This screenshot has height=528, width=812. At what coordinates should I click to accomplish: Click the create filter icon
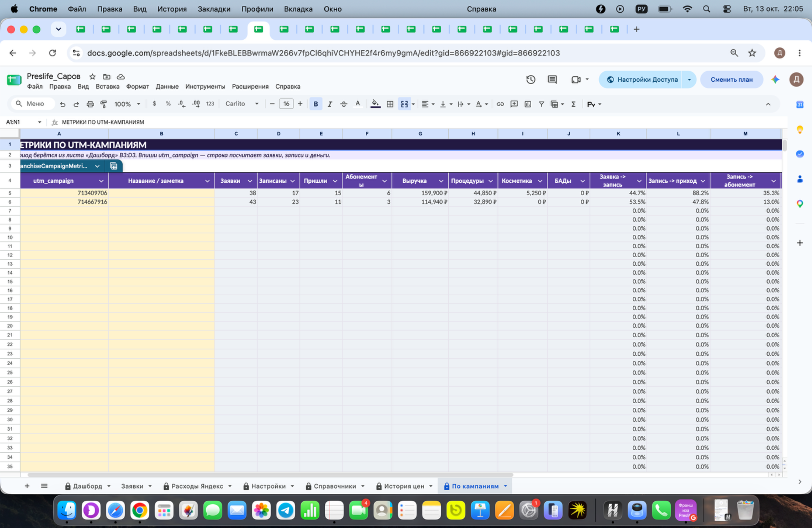(541, 104)
